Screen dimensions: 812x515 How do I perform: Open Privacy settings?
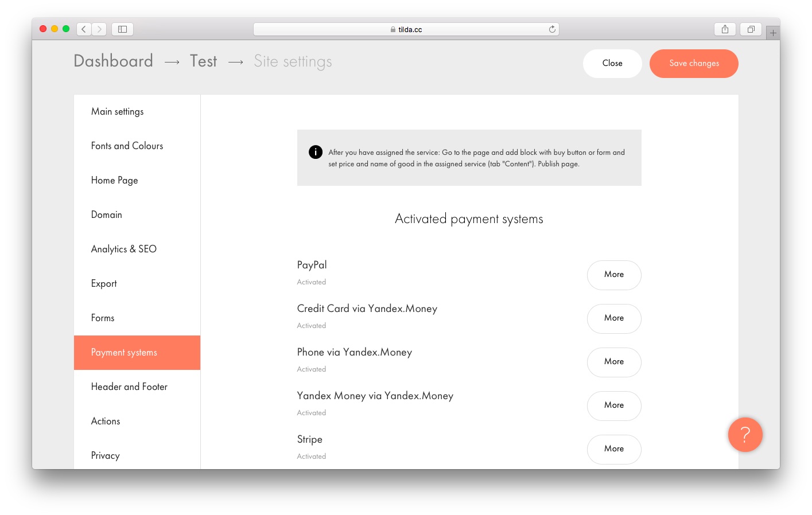coord(137,454)
